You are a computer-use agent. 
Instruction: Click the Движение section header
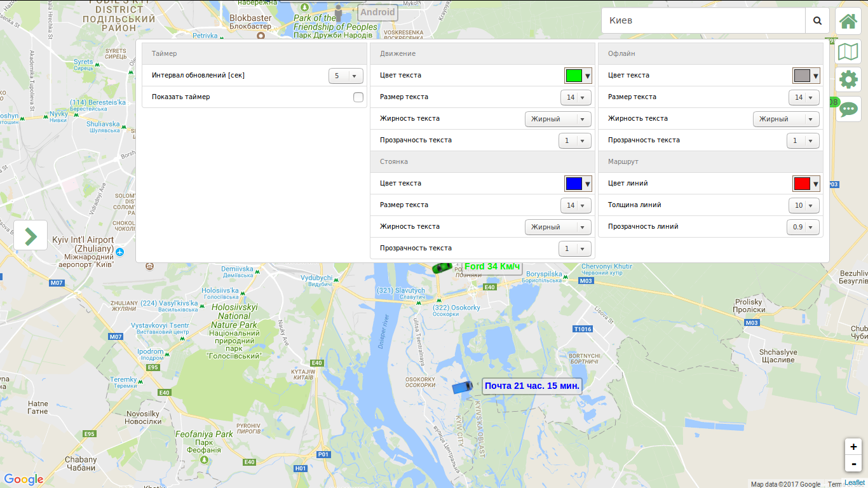tap(482, 54)
